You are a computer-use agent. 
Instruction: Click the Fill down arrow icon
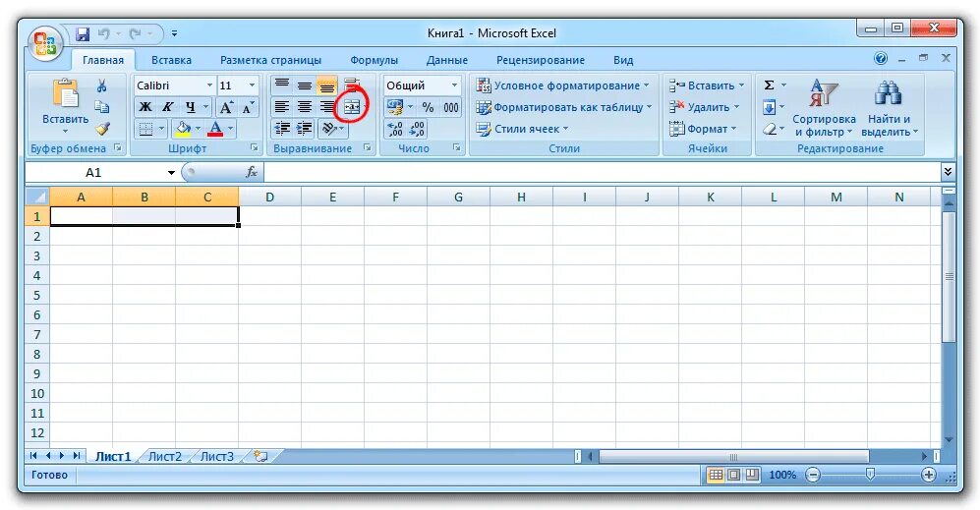pos(770,107)
